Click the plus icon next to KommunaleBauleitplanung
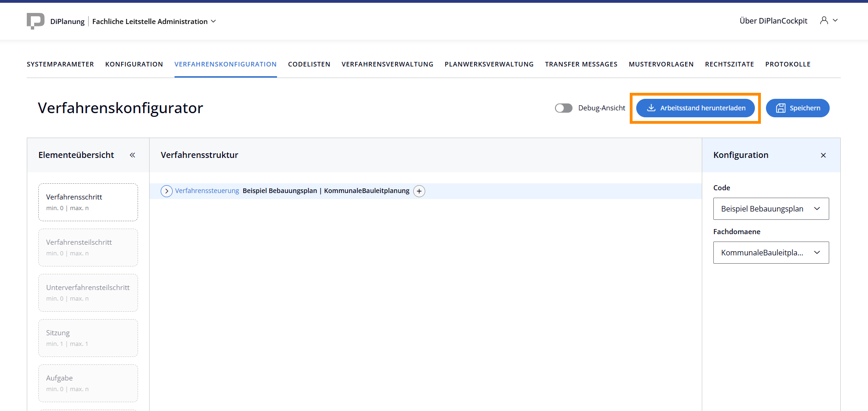The height and width of the screenshot is (411, 868). 419,191
